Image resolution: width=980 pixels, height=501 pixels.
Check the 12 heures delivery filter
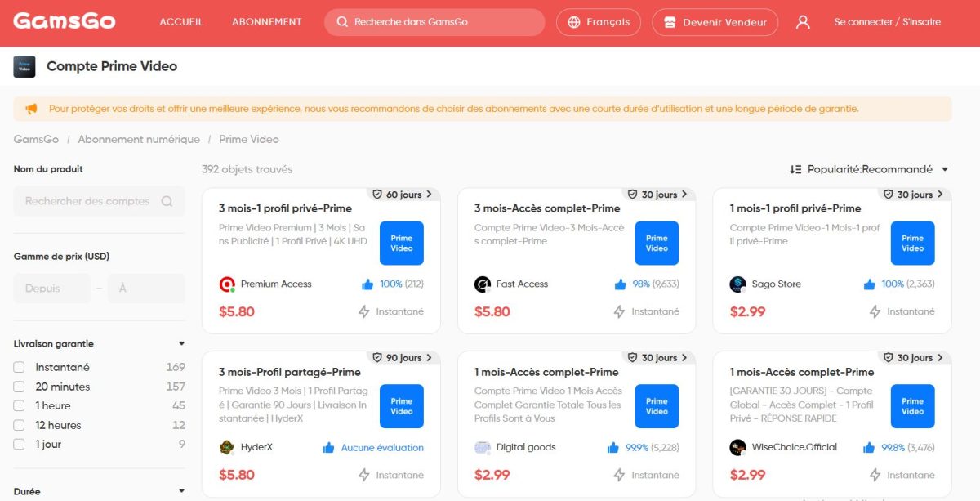[19, 425]
